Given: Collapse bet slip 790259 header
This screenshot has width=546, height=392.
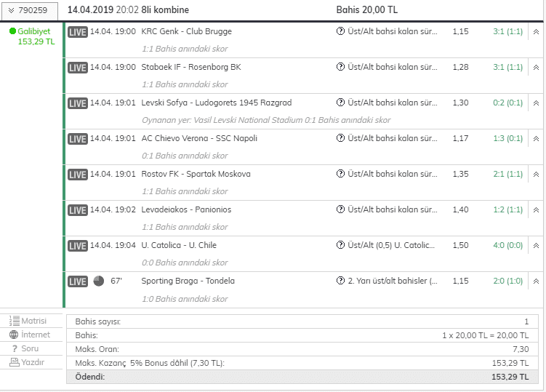Looking at the screenshot, I should pos(29,10).
